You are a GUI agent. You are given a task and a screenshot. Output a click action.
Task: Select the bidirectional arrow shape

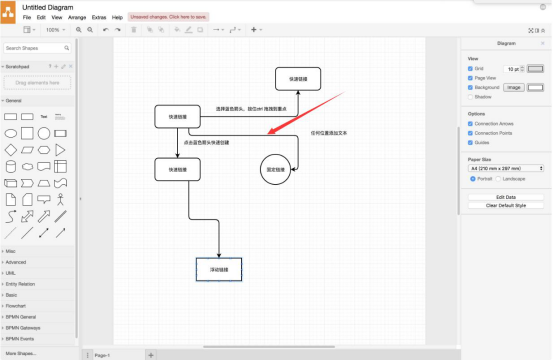pos(27,216)
